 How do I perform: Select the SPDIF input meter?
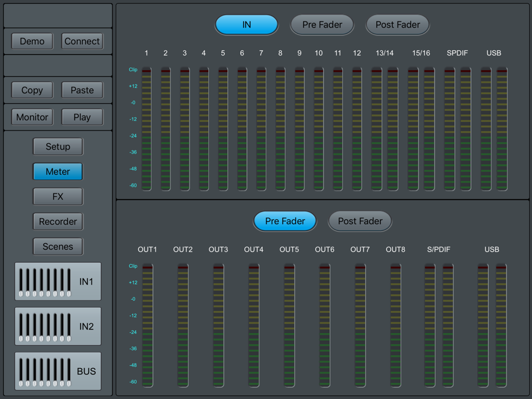click(457, 129)
